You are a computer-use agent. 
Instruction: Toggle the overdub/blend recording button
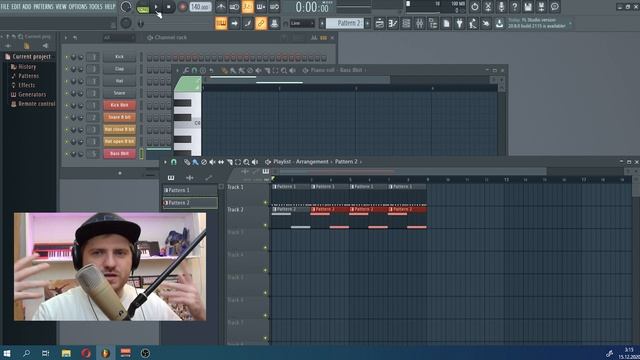point(261,7)
